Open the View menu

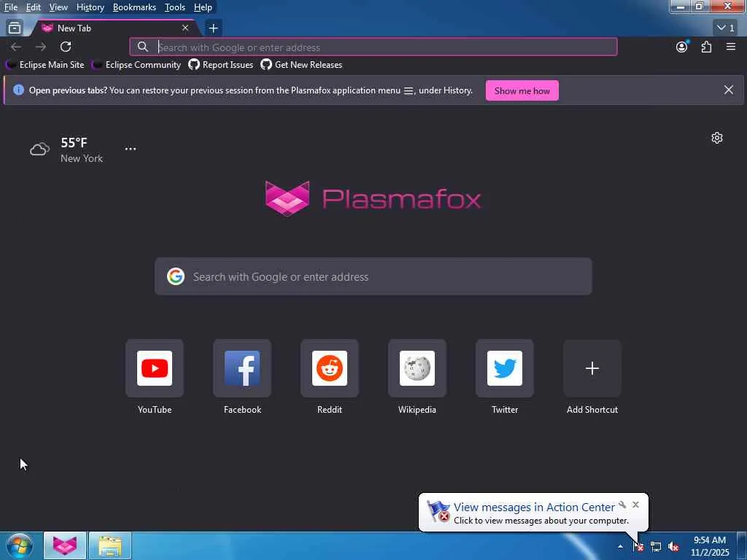point(58,7)
